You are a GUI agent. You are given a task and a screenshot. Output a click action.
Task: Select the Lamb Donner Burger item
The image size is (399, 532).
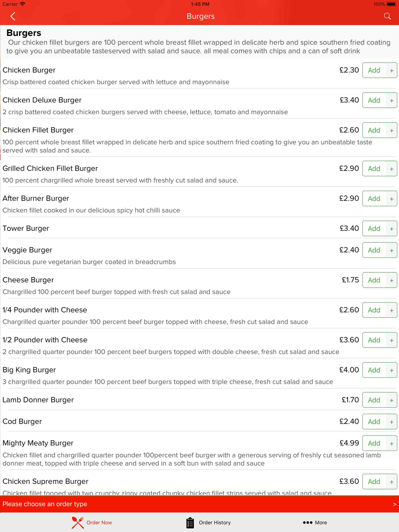point(38,400)
